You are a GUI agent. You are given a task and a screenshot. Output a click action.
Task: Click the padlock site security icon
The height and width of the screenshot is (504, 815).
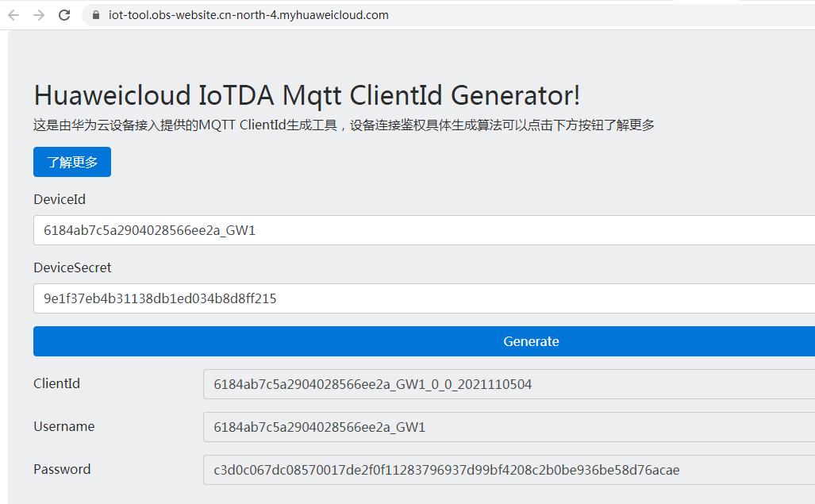[x=96, y=15]
